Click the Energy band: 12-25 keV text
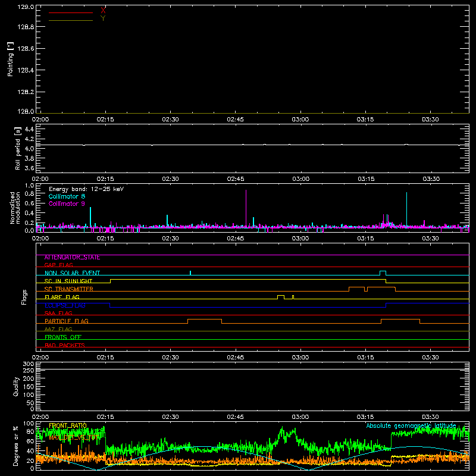Viewport: 476px width, 476px height. (86, 189)
